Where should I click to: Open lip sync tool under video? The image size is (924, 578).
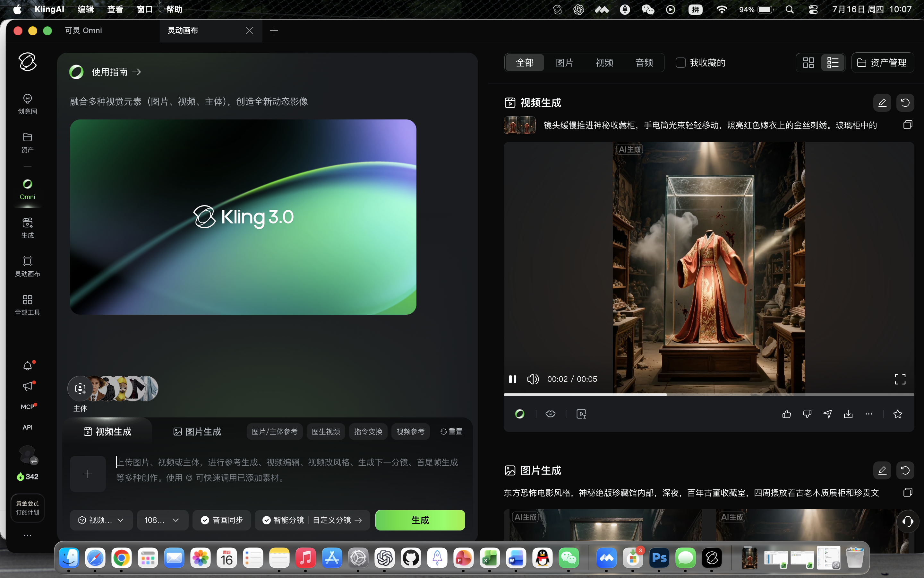550,414
